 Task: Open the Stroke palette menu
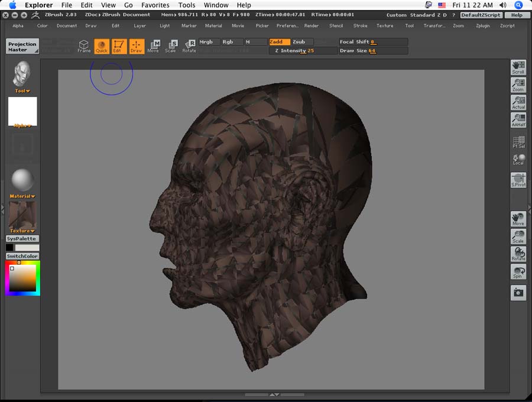click(361, 26)
